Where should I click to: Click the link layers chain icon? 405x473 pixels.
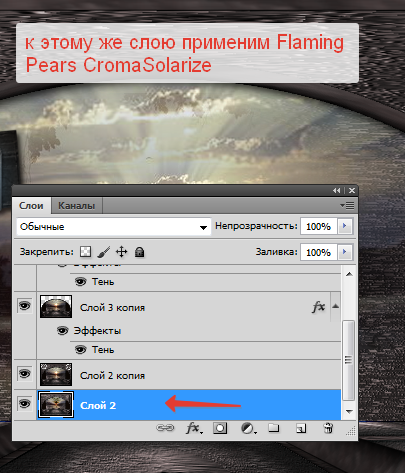coord(165,428)
